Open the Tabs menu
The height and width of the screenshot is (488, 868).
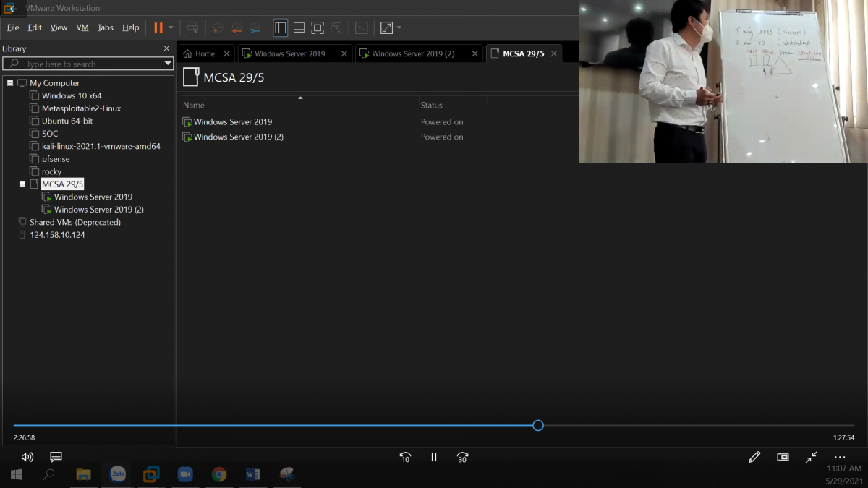[x=106, y=27]
